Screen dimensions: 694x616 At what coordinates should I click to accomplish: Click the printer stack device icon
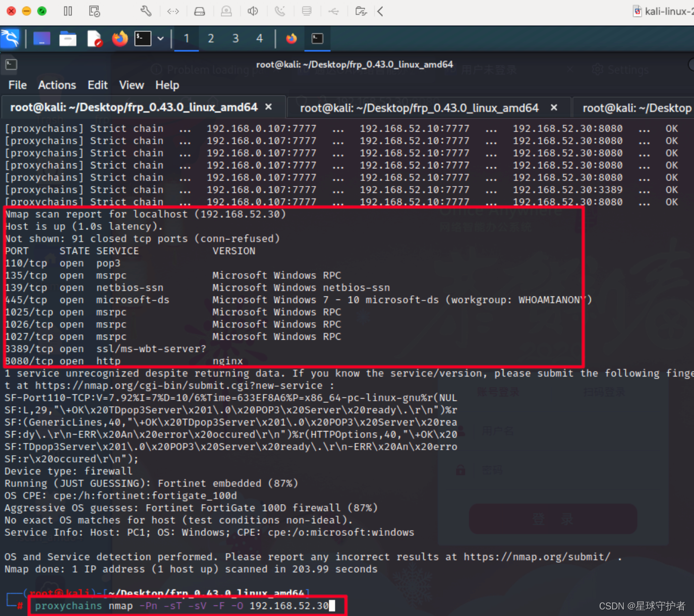point(307,11)
